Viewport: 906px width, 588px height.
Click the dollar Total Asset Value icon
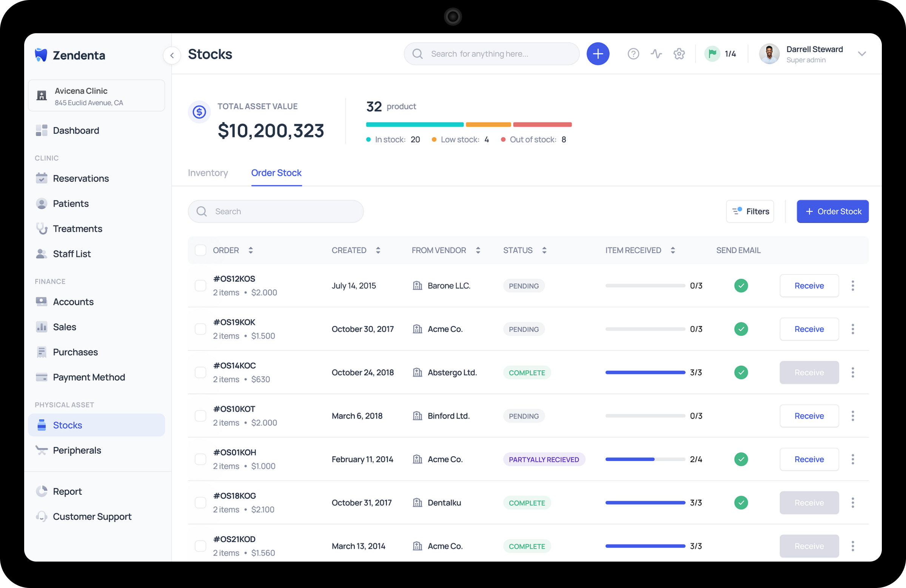[199, 112]
